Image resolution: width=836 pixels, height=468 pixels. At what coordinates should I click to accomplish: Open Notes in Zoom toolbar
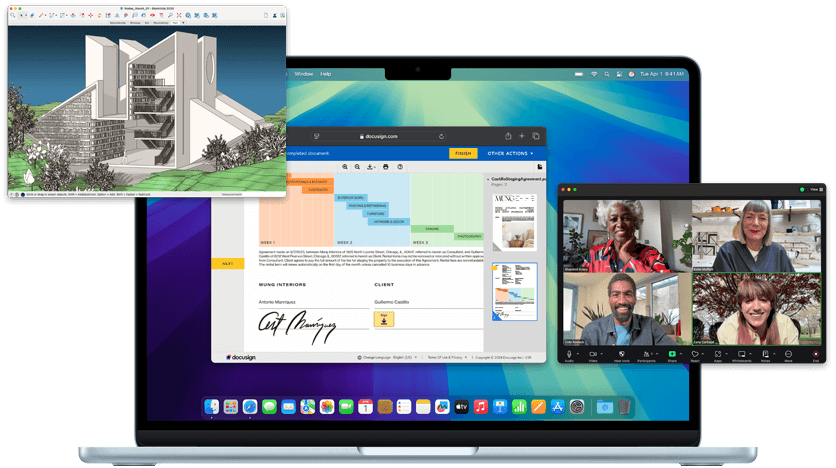[x=766, y=356]
